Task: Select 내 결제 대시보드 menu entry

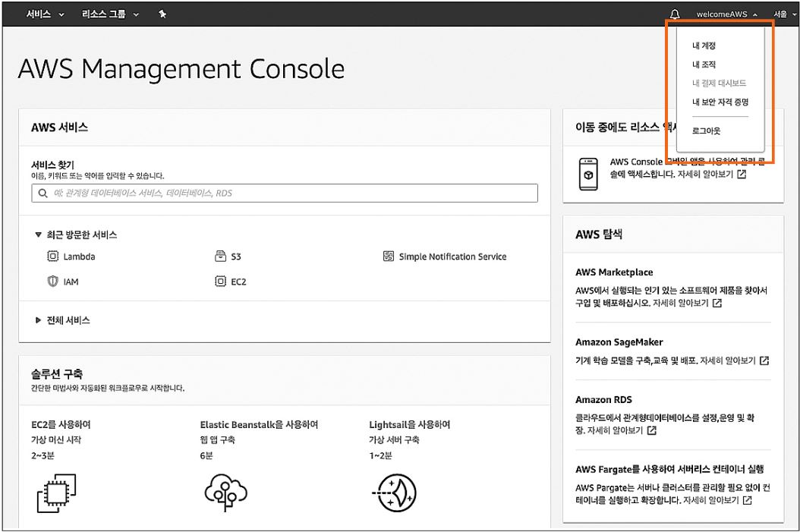Action: point(719,83)
